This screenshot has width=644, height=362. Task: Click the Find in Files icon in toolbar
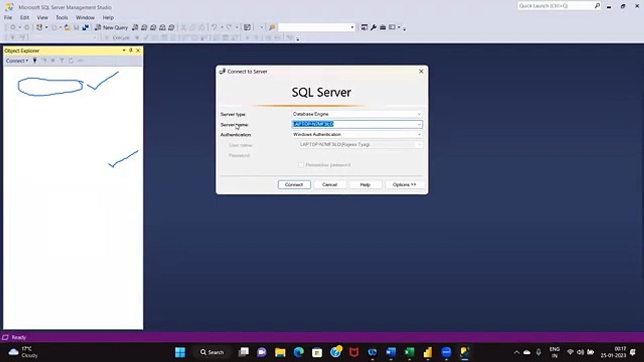coord(272,28)
